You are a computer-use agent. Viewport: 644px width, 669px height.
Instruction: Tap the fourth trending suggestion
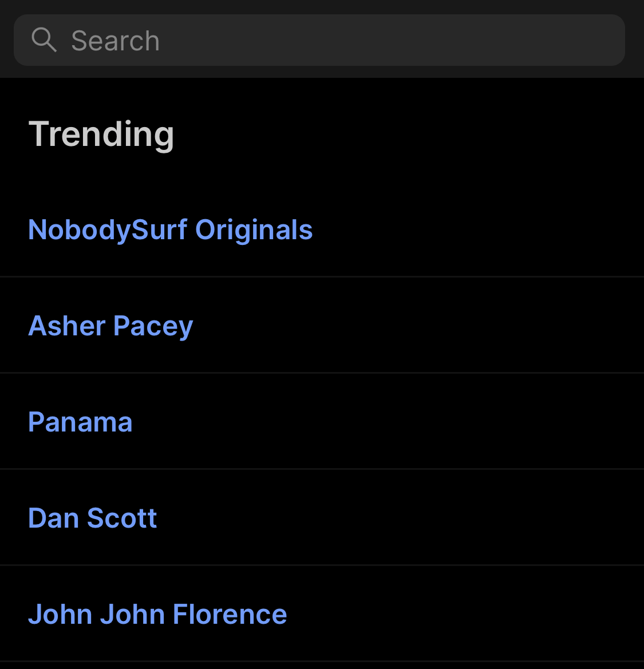coord(92,518)
